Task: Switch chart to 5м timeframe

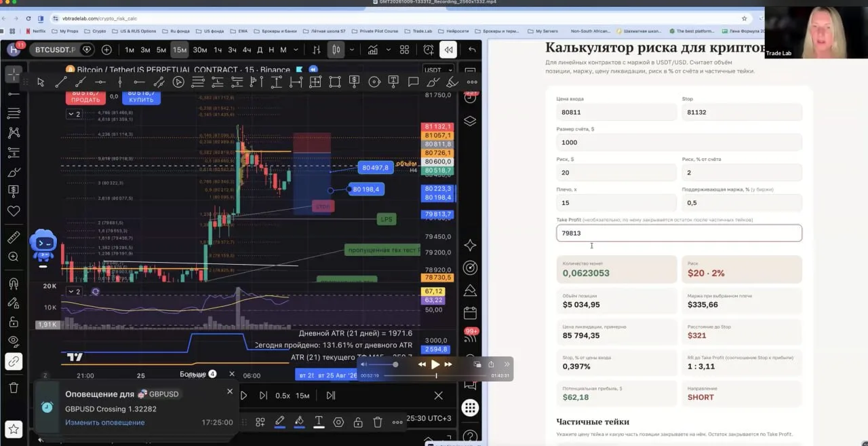Action: (161, 50)
